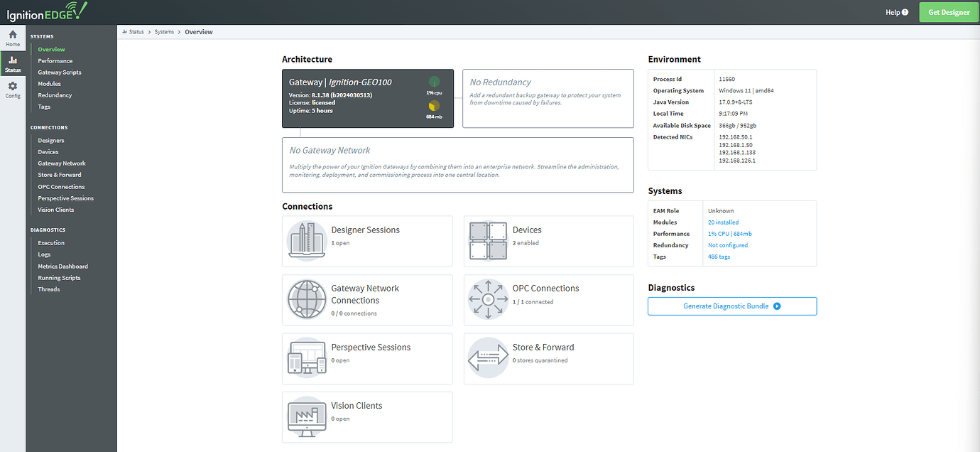
Task: Click the Designer Sessions building icon
Action: [305, 241]
